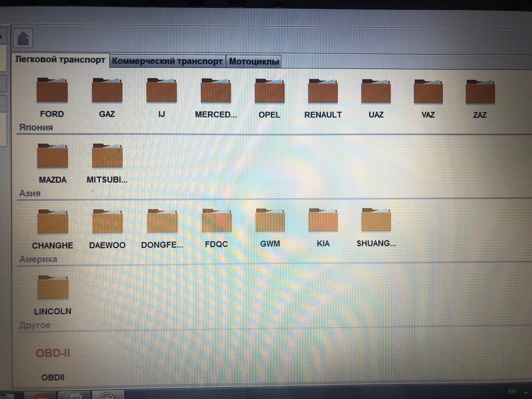This screenshot has width=532, height=399.
Task: Open the MAZDA folder
Action: click(x=52, y=156)
